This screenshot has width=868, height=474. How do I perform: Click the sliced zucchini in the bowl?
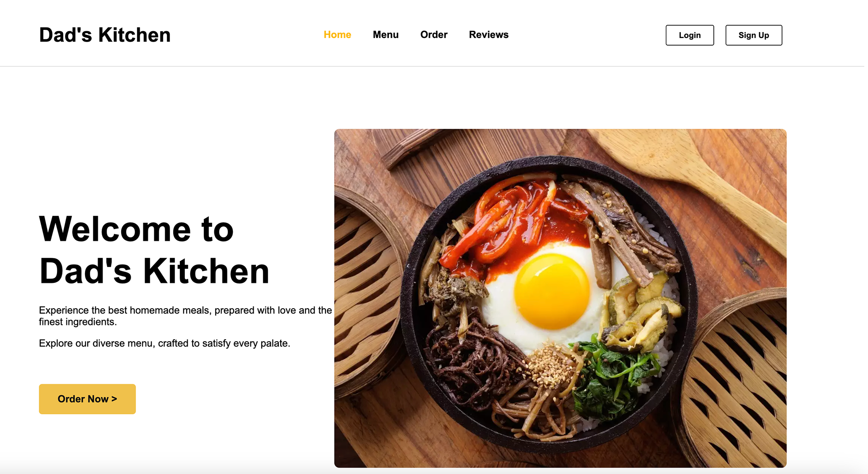tap(642, 312)
